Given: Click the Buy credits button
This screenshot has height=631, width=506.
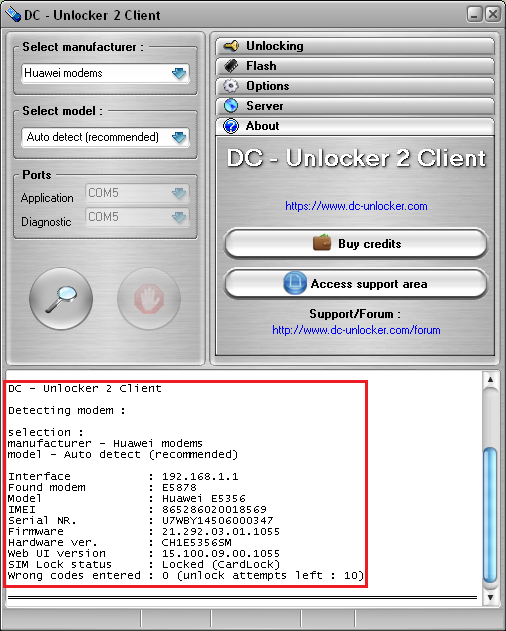Looking at the screenshot, I should pyautogui.click(x=356, y=243).
